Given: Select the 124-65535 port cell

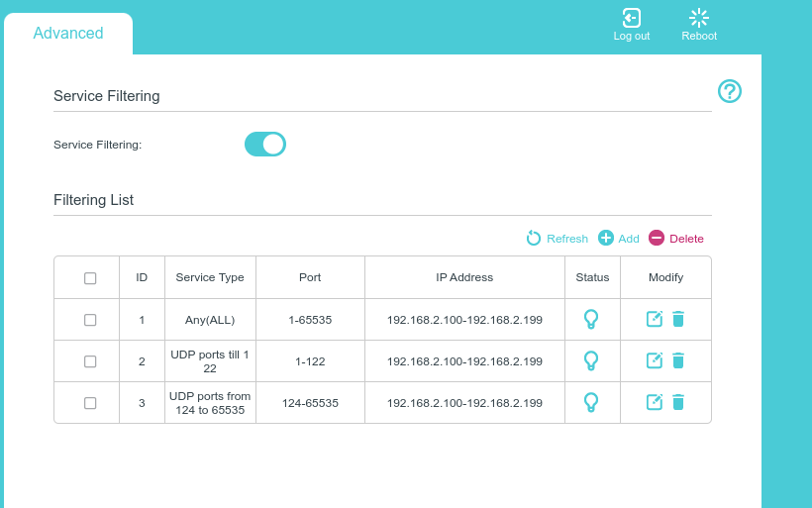Looking at the screenshot, I should 310,403.
